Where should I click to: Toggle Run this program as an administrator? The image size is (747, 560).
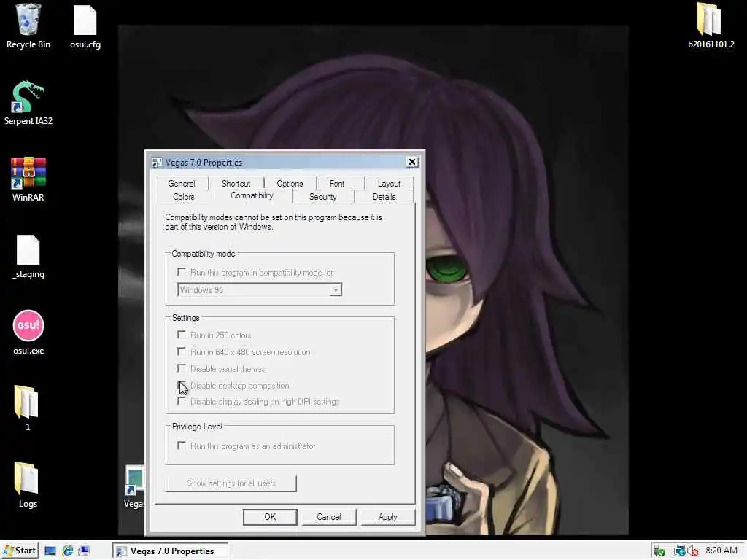(182, 446)
